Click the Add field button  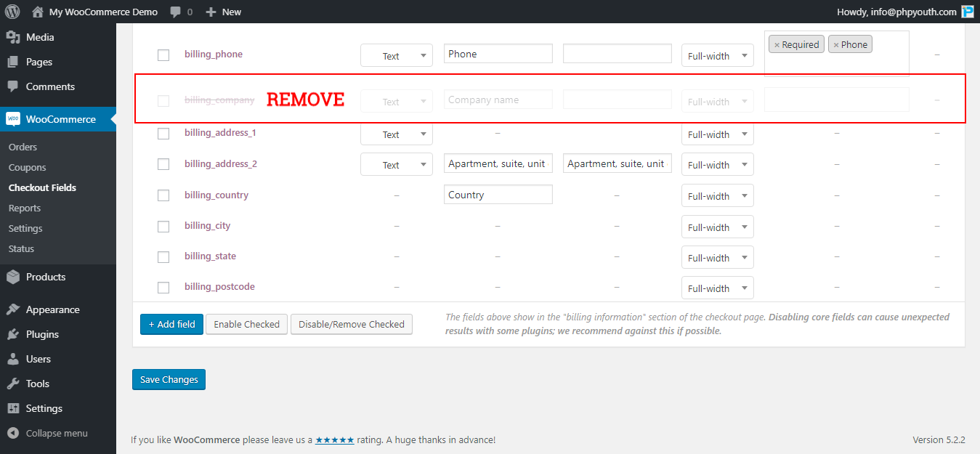click(x=171, y=324)
